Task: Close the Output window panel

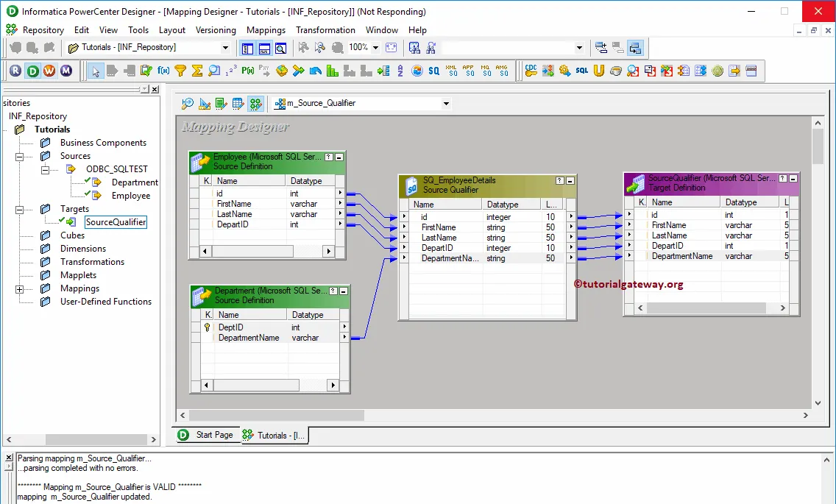Action: [9, 458]
